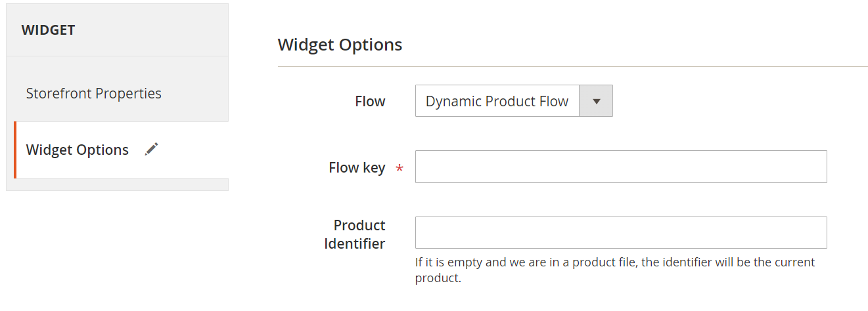The height and width of the screenshot is (311, 868).
Task: Click the word "product." ending the help note
Action: [x=438, y=278]
